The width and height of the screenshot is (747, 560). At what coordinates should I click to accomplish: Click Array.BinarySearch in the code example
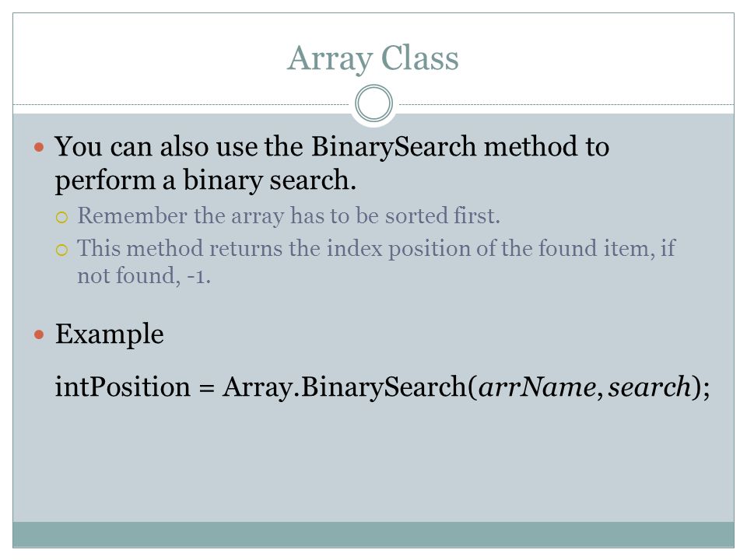click(x=345, y=387)
